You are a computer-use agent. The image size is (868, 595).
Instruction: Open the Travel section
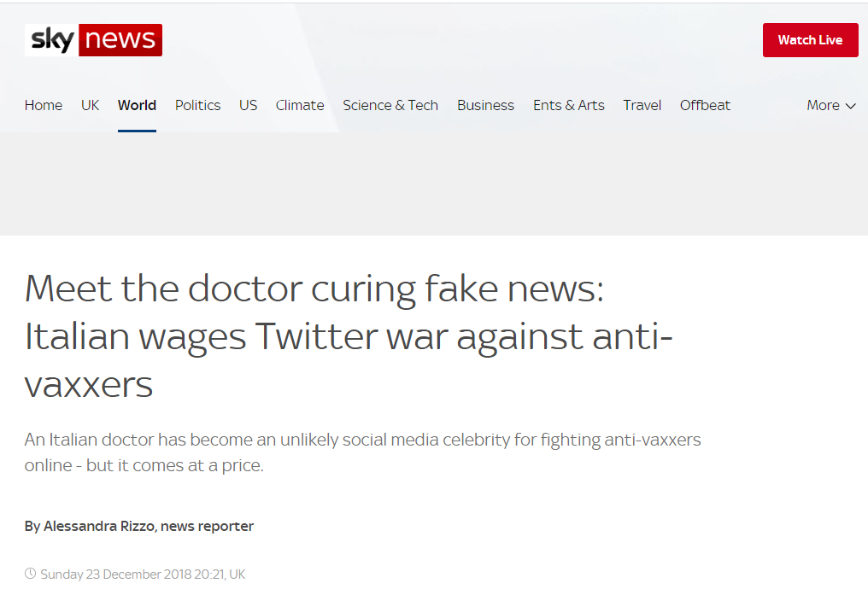642,106
